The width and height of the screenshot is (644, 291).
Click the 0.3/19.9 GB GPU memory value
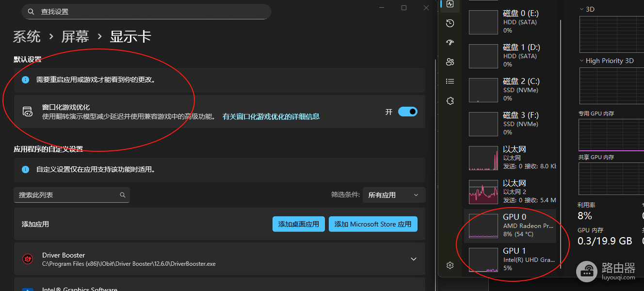(x=605, y=241)
